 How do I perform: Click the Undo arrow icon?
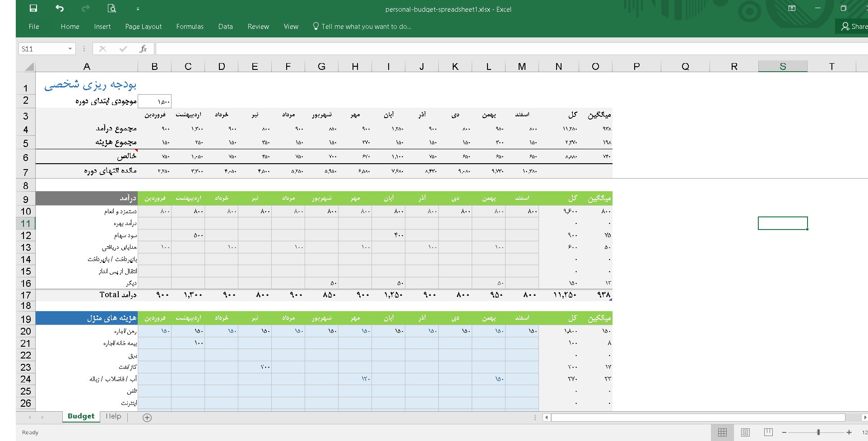(x=60, y=9)
